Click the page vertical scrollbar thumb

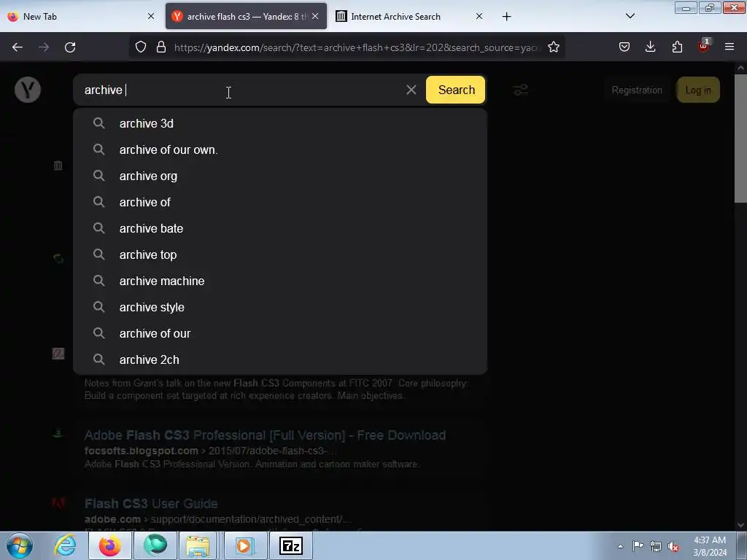pyautogui.click(x=740, y=138)
